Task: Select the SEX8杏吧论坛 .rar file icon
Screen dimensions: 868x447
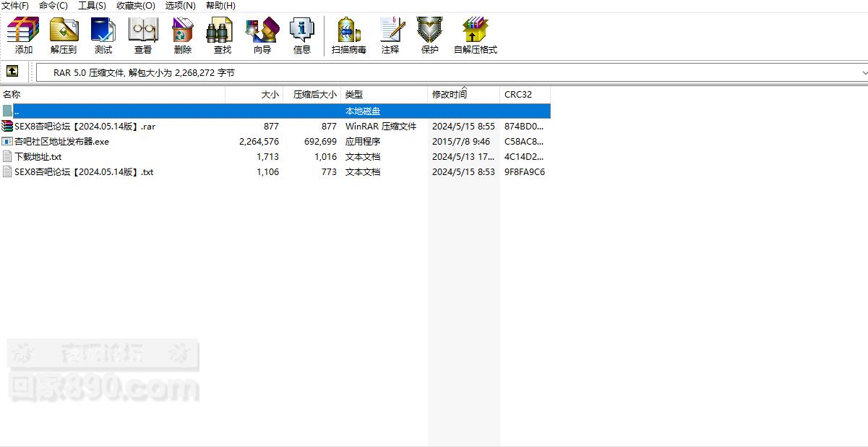Action: pyautogui.click(x=7, y=126)
